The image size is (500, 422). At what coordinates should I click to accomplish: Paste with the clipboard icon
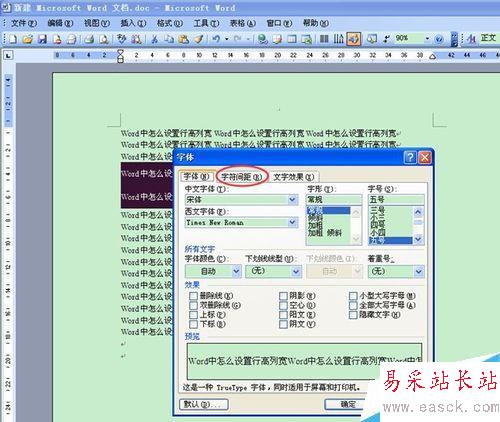click(184, 39)
